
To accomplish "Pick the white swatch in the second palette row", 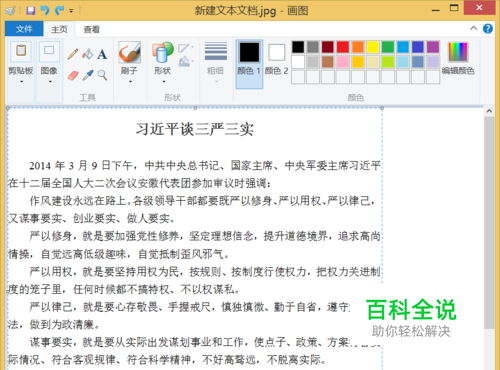I will [x=298, y=62].
